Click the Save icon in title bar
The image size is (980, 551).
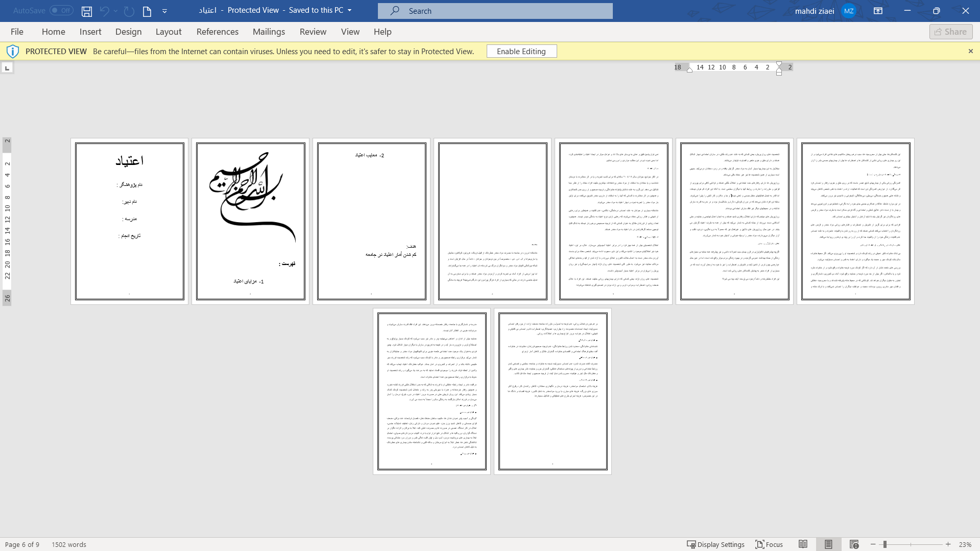pyautogui.click(x=87, y=11)
